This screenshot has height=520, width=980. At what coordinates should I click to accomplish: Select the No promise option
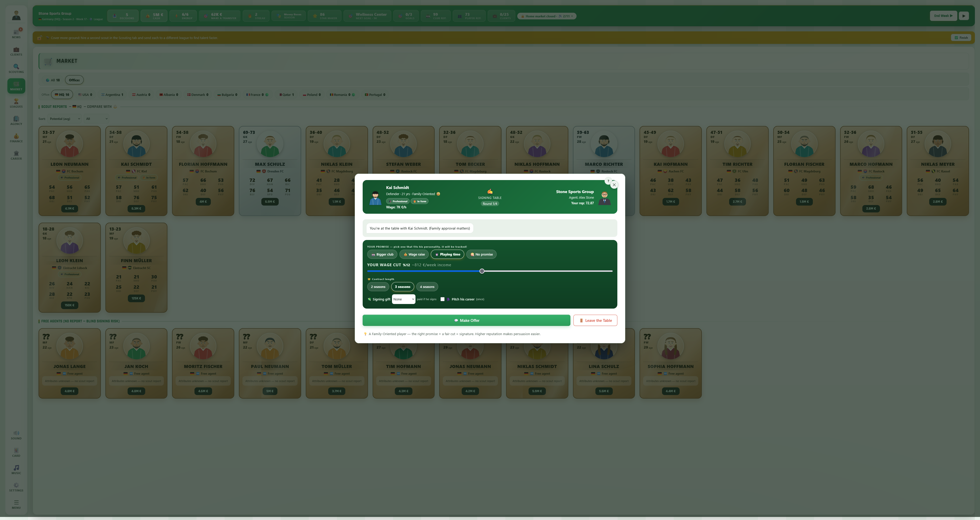coord(481,254)
